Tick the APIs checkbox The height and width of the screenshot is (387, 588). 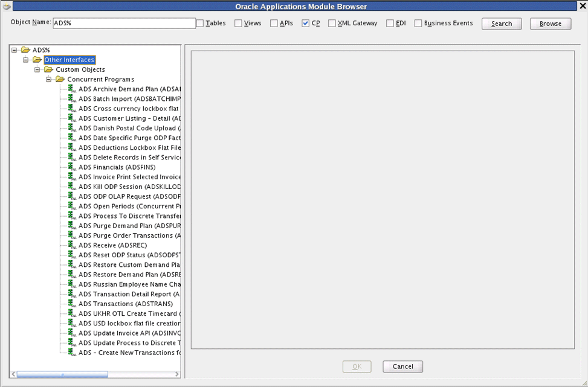point(274,23)
